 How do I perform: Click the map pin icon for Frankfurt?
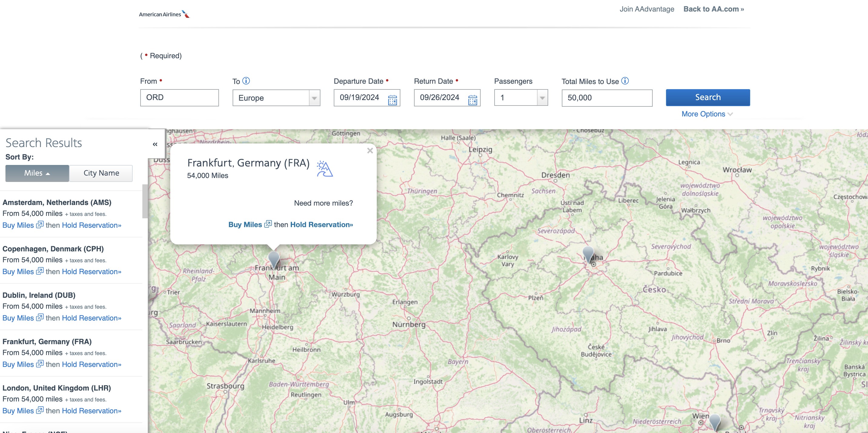[276, 256]
